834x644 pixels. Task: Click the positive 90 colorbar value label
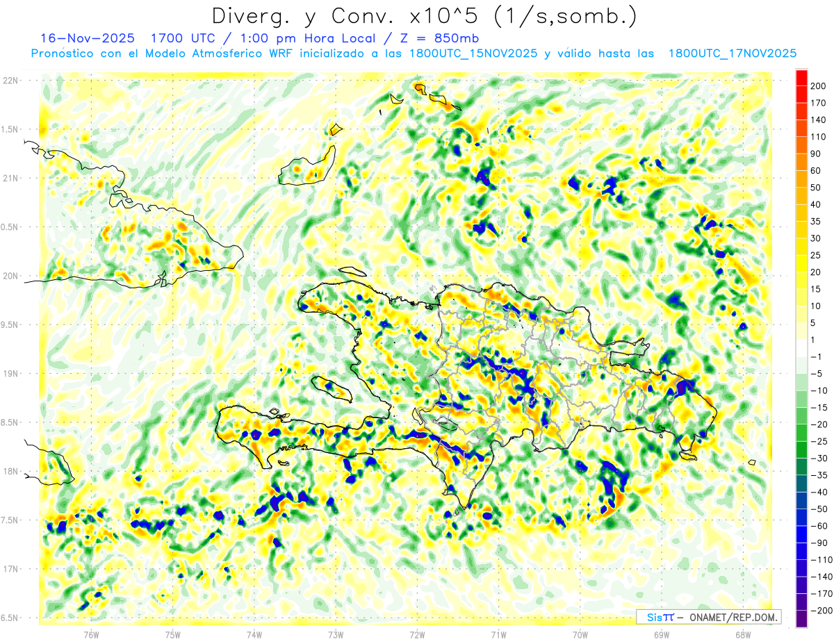(x=815, y=154)
